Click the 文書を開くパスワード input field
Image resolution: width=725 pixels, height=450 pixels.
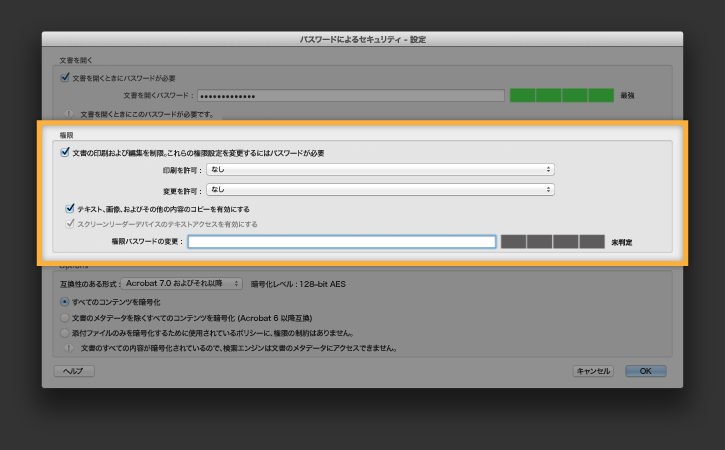coord(350,96)
